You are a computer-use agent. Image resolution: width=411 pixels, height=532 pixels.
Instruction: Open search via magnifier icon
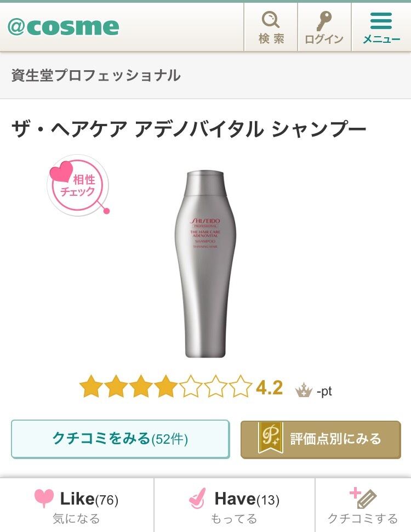click(271, 19)
